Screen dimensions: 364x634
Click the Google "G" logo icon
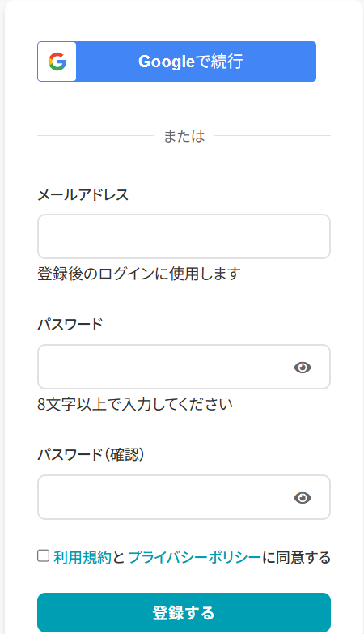tap(57, 62)
